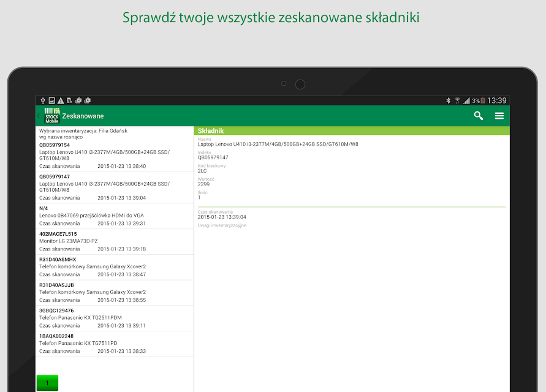Tap scan time 13:39:18 in list

click(x=121, y=249)
